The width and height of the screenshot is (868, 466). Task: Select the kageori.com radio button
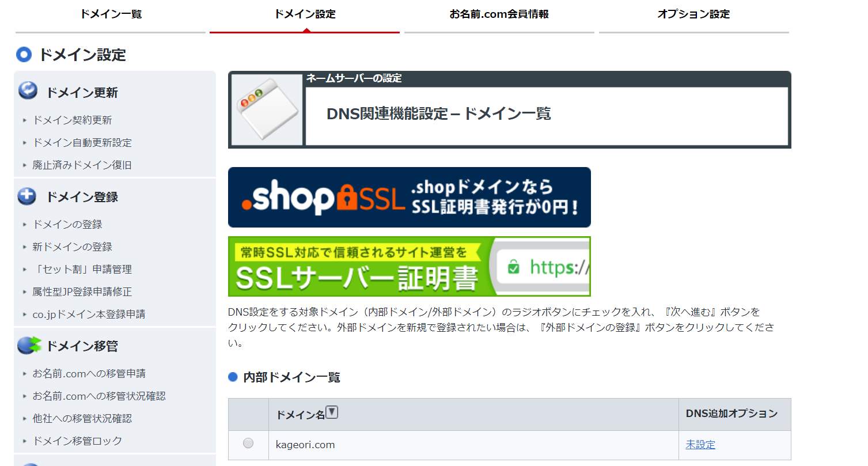point(248,443)
